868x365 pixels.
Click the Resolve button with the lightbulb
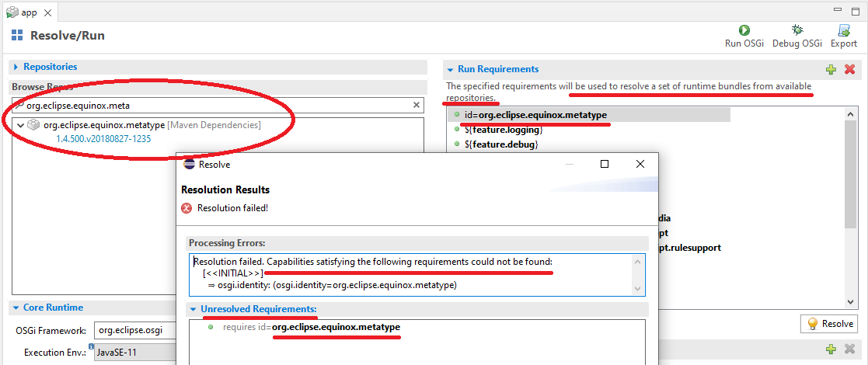[828, 324]
